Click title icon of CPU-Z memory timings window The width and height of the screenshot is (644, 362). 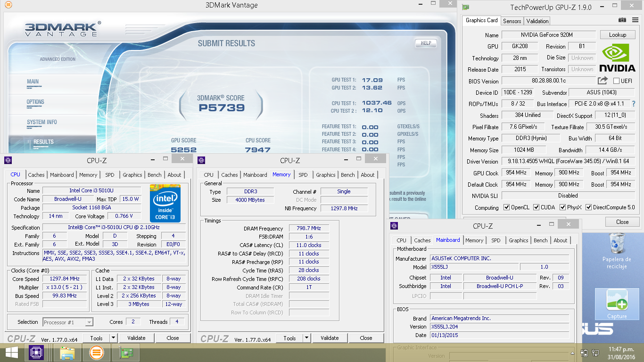pyautogui.click(x=201, y=160)
